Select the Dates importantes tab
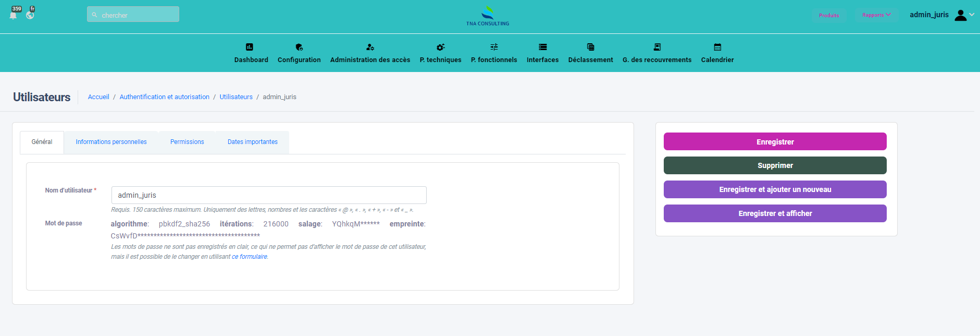Screen dimensions: 980x336 (x=253, y=142)
